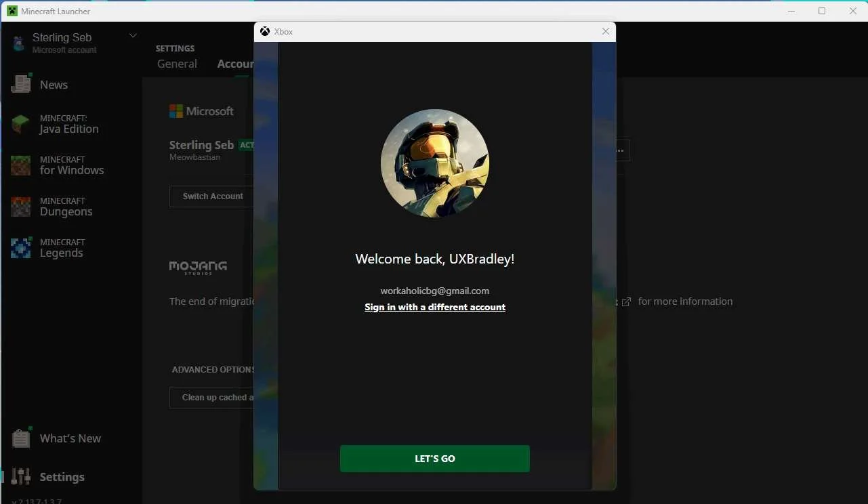Click the What's New clipboard icon

pos(21,438)
